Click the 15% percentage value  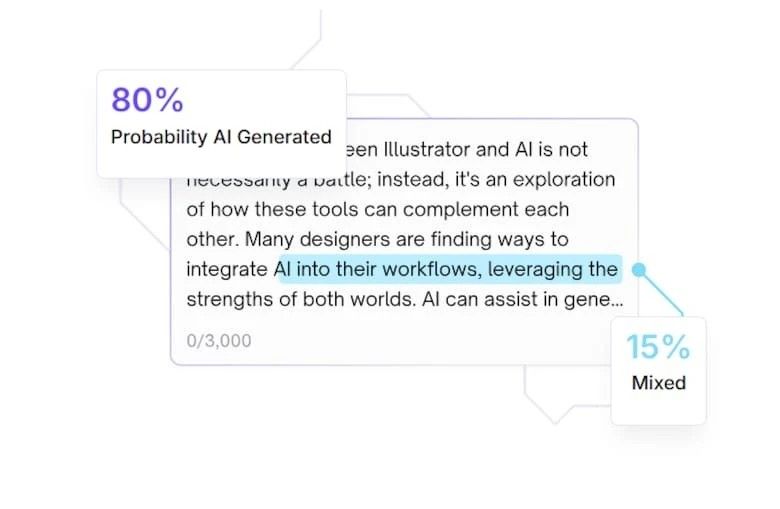[x=658, y=347]
